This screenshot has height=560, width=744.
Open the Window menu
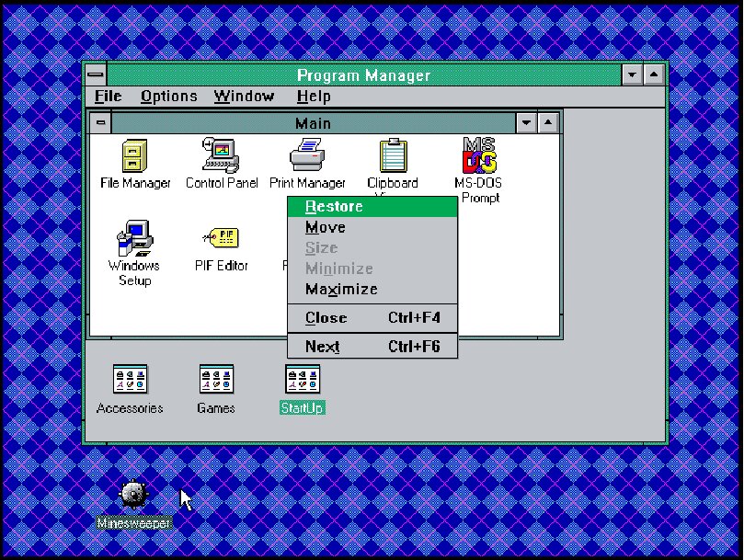(x=244, y=97)
